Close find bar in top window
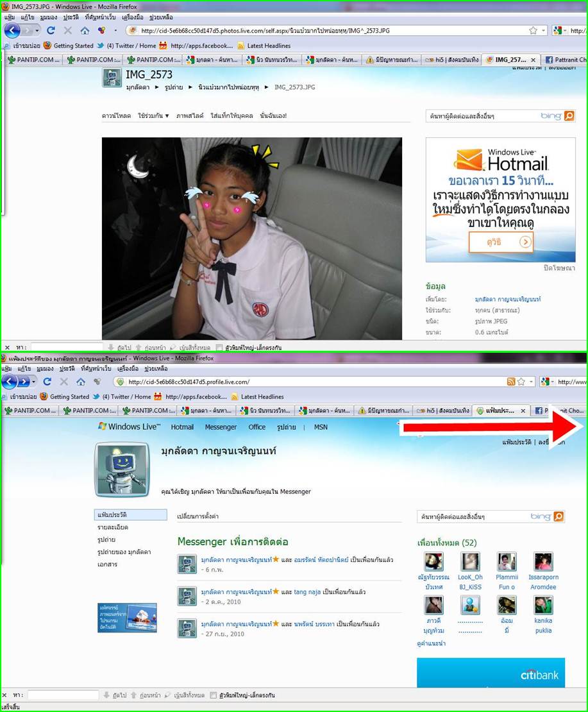Screen dimensions: 588x712 tap(7, 348)
